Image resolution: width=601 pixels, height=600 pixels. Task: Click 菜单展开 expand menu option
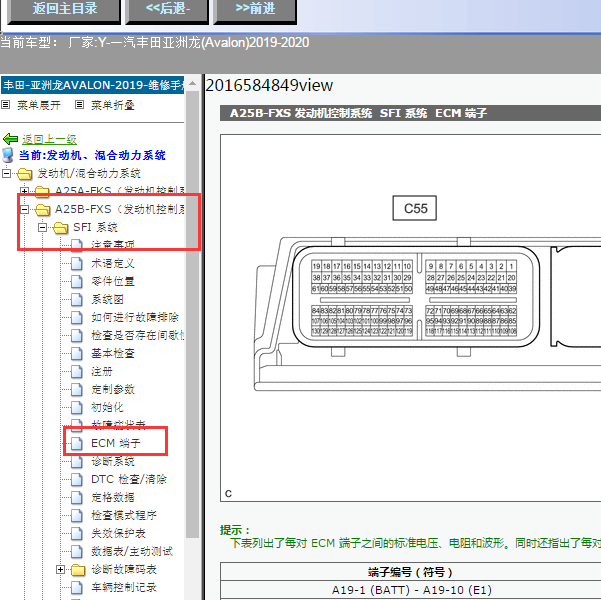click(x=39, y=105)
